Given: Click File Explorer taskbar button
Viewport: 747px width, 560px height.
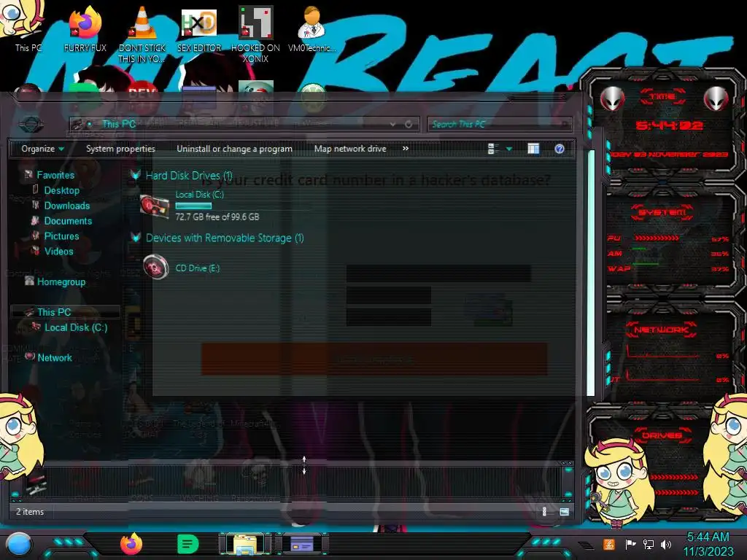Looking at the screenshot, I should [245, 544].
